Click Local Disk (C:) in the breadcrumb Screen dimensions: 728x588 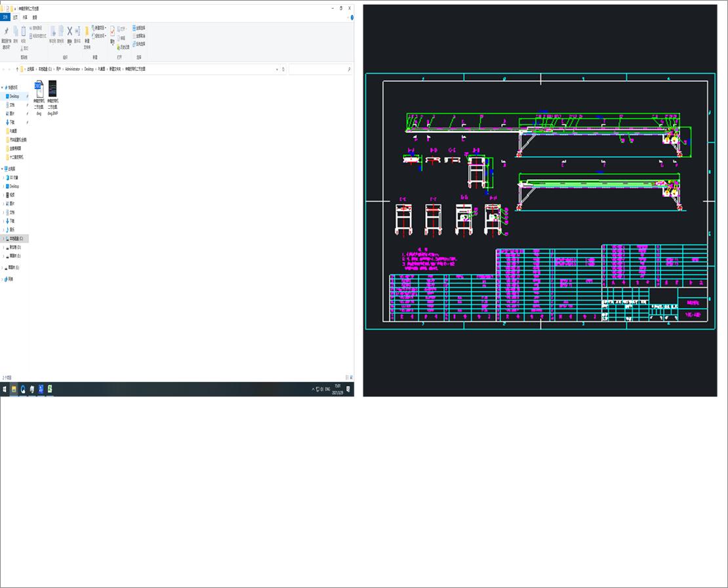pos(45,69)
